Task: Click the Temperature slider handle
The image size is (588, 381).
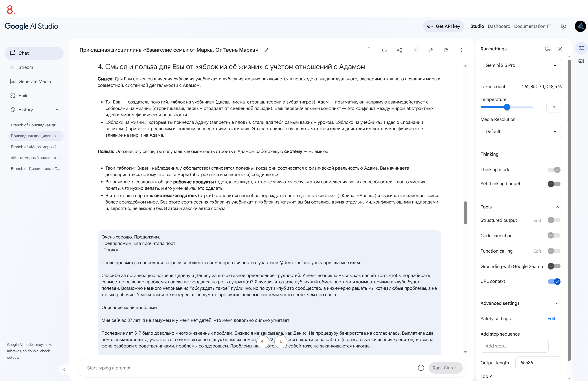Action: click(507, 107)
